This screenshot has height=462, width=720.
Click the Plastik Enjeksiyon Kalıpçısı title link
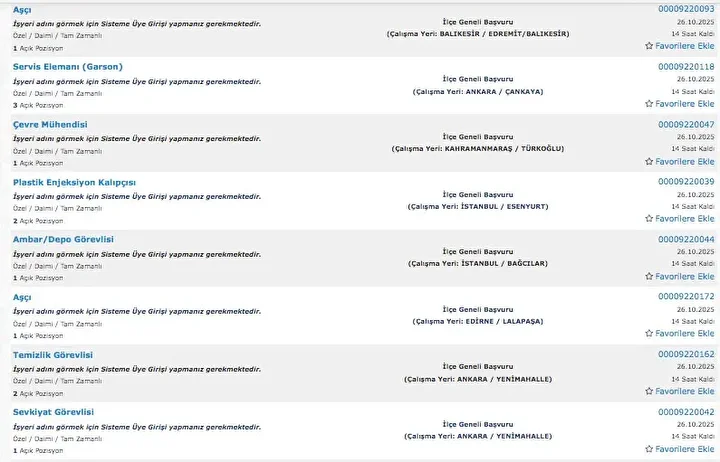[x=74, y=182]
